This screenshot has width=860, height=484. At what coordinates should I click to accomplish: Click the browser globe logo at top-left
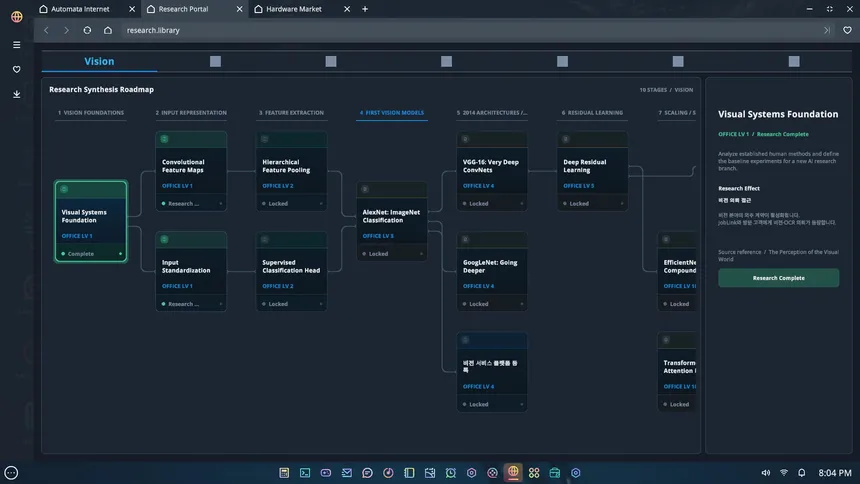pyautogui.click(x=16, y=16)
